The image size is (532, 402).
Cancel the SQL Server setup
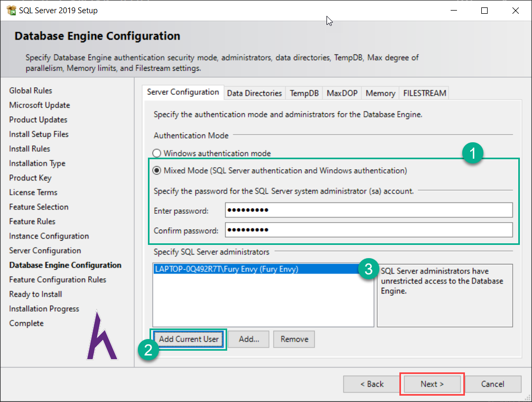point(492,384)
